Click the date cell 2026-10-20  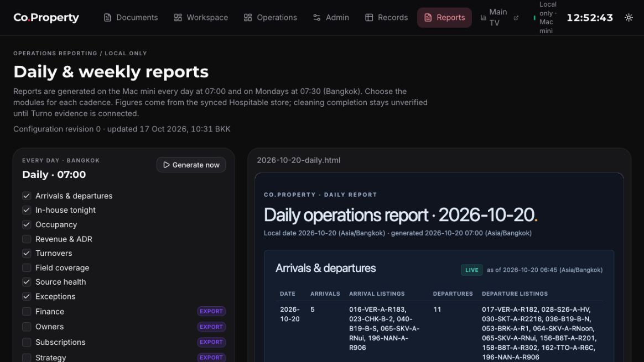click(289, 314)
